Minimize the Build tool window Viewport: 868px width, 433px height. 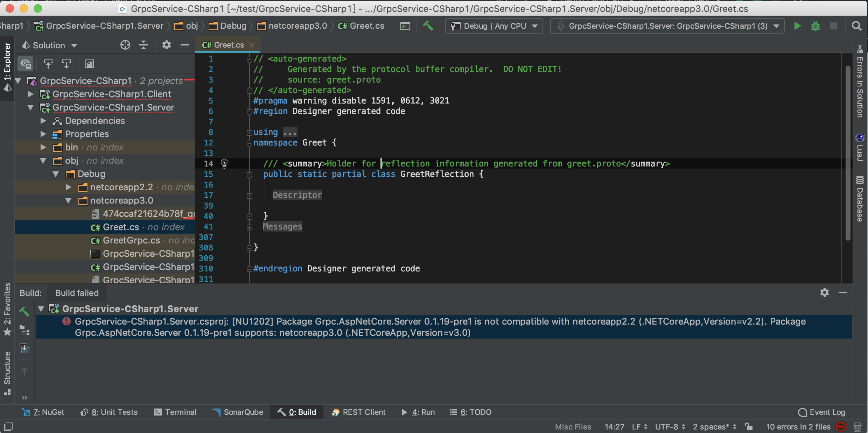[x=843, y=292]
